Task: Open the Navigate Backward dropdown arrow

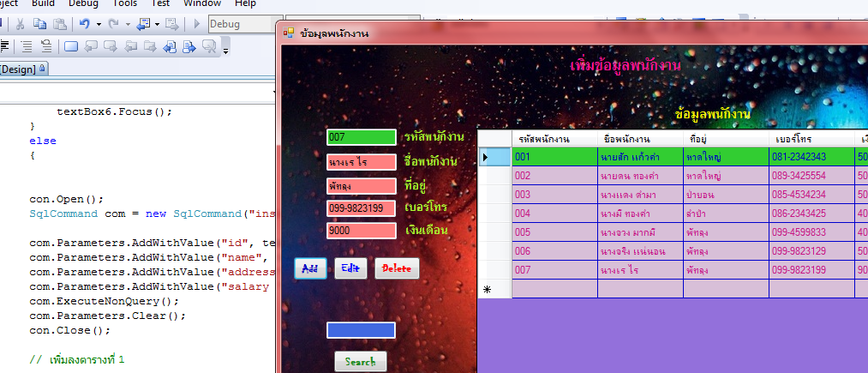Action: (x=157, y=24)
